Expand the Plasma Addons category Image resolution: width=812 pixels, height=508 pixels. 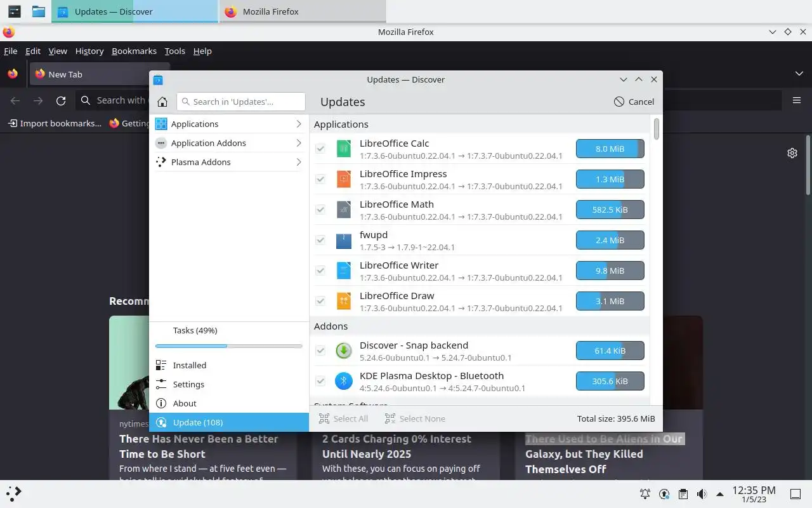click(298, 162)
